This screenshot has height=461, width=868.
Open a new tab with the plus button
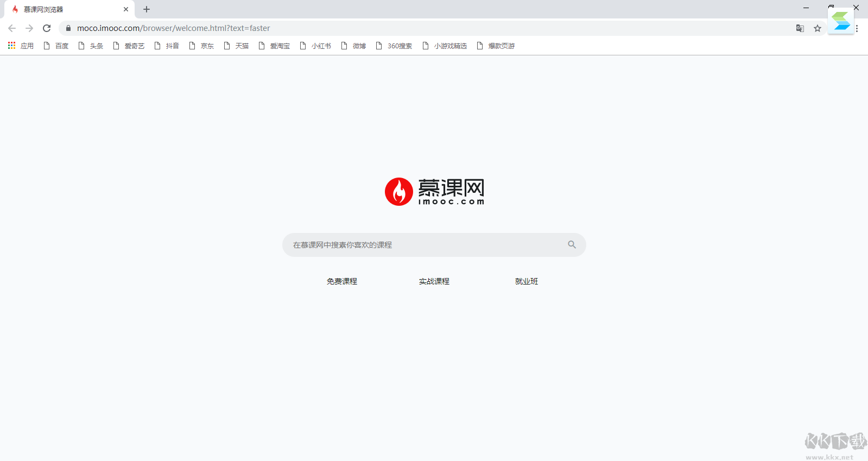click(x=147, y=9)
